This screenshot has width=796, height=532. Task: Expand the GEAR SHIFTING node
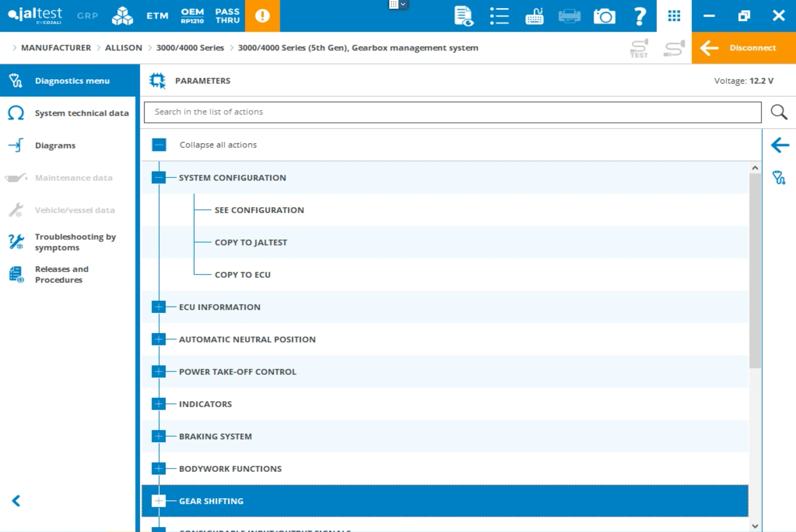click(159, 501)
